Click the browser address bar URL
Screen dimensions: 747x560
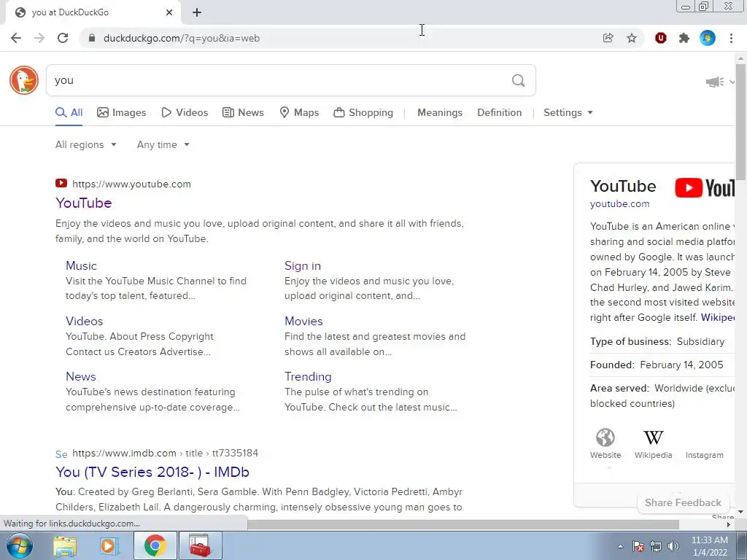[182, 38]
